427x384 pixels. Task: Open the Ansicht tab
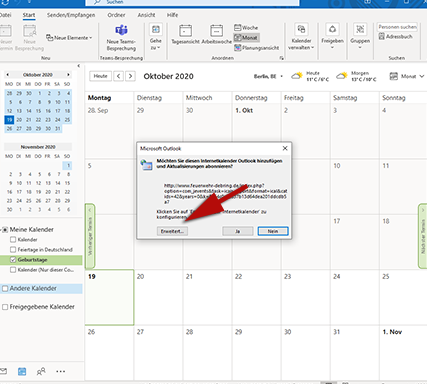(x=146, y=15)
